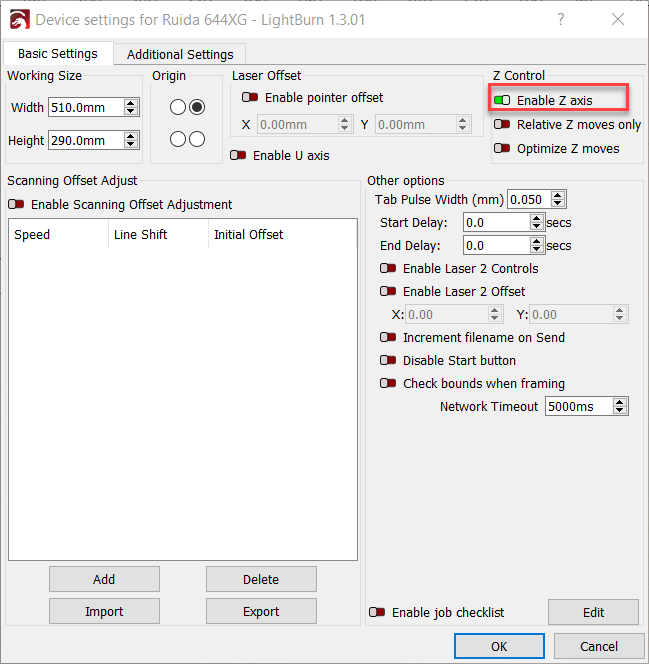Click the Initial Offset column header

[282, 235]
